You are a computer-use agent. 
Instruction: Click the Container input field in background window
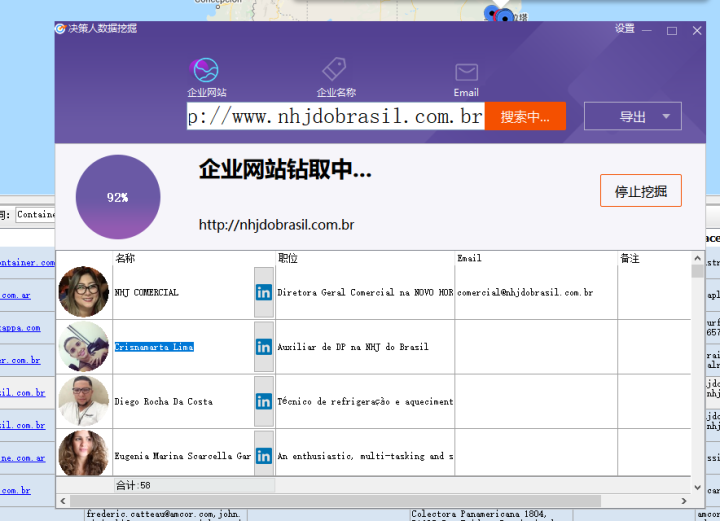[x=35, y=214]
